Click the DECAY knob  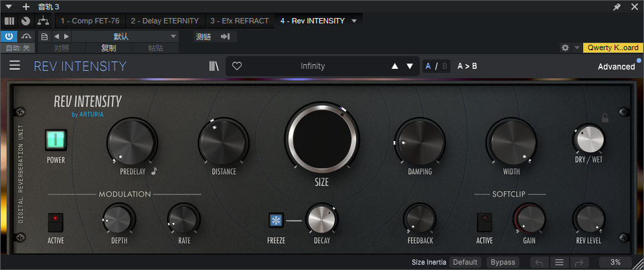(x=321, y=219)
